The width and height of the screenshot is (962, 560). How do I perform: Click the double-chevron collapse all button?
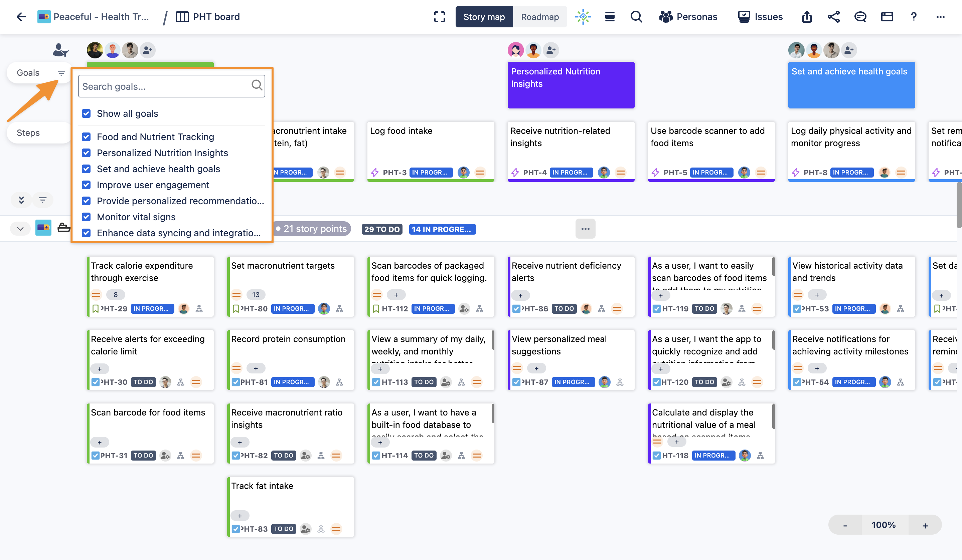pyautogui.click(x=21, y=200)
